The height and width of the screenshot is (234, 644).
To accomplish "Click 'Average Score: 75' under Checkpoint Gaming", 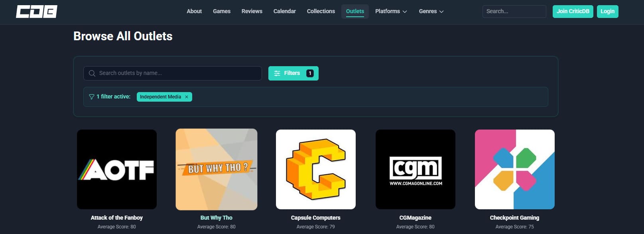I will point(515,227).
